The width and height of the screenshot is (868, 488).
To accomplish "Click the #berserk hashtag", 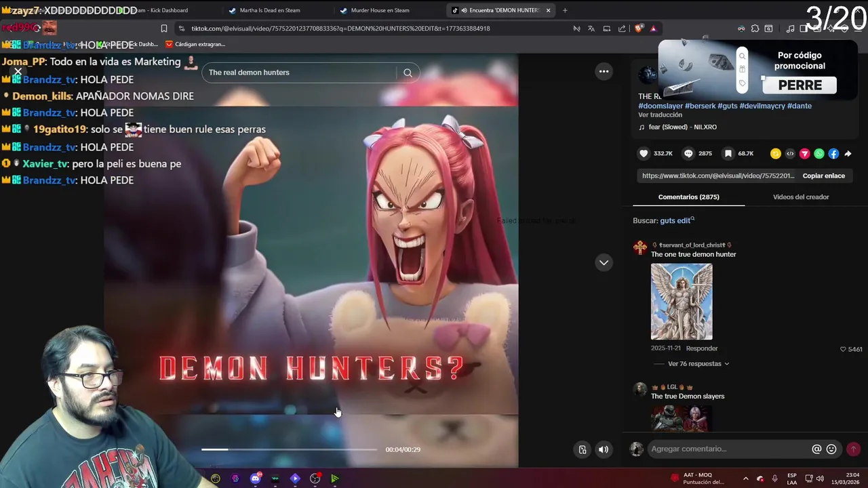I will [x=700, y=106].
